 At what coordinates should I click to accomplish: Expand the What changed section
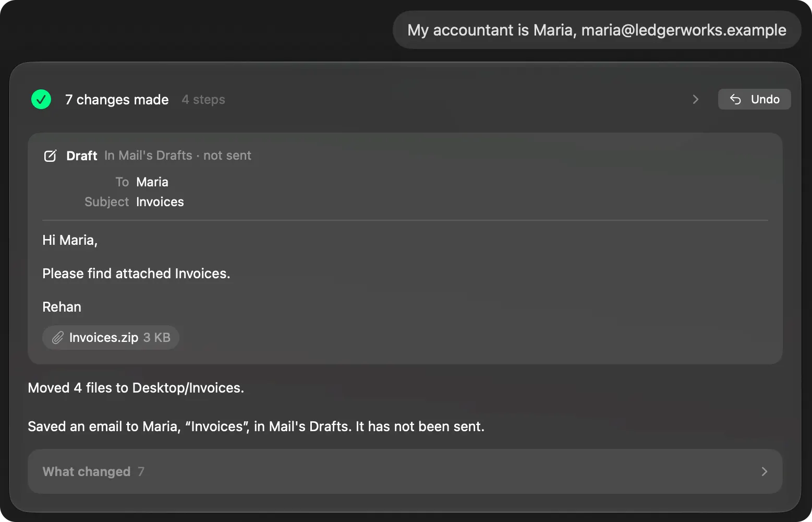(x=405, y=471)
